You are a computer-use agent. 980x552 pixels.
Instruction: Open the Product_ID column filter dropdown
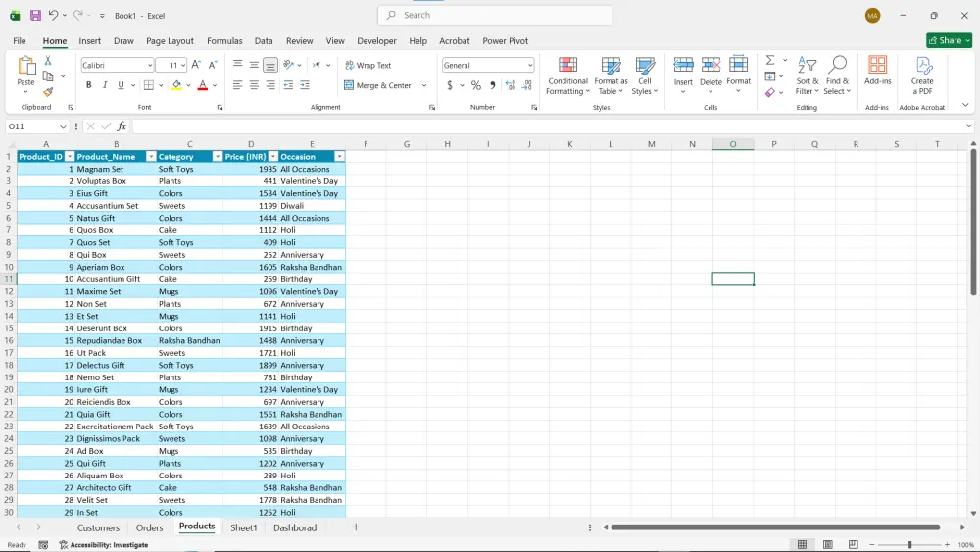(70, 156)
